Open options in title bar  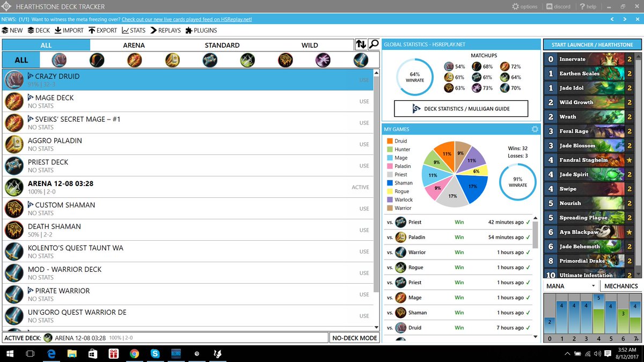coord(524,6)
